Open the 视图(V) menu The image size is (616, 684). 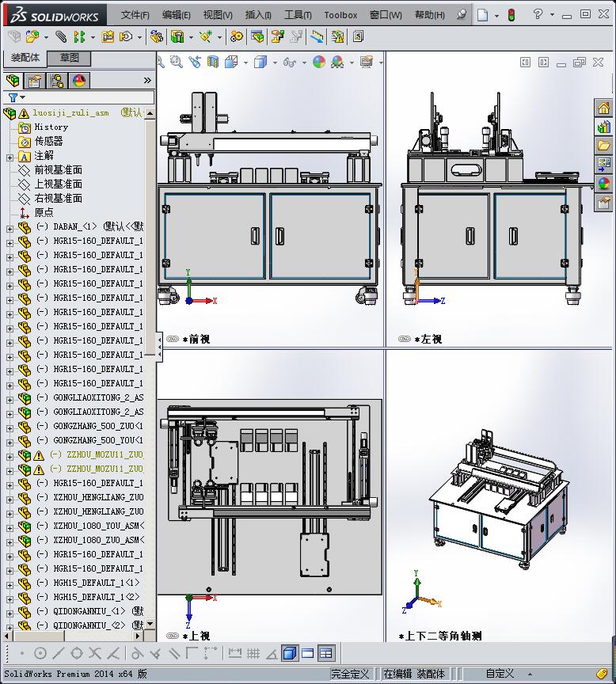(218, 15)
